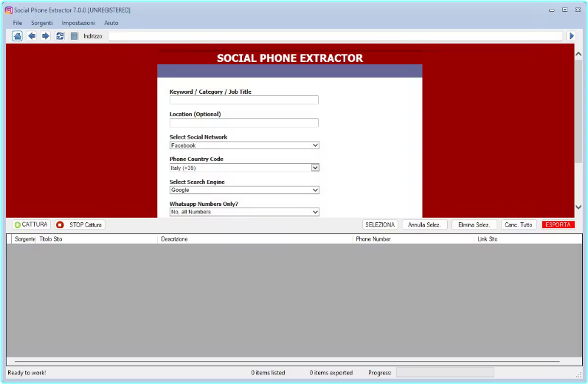Open Whatsapp Numbers Only dropdown

coord(244,212)
